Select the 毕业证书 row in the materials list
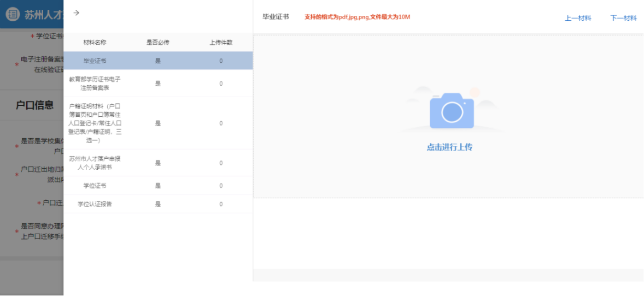 click(95, 61)
